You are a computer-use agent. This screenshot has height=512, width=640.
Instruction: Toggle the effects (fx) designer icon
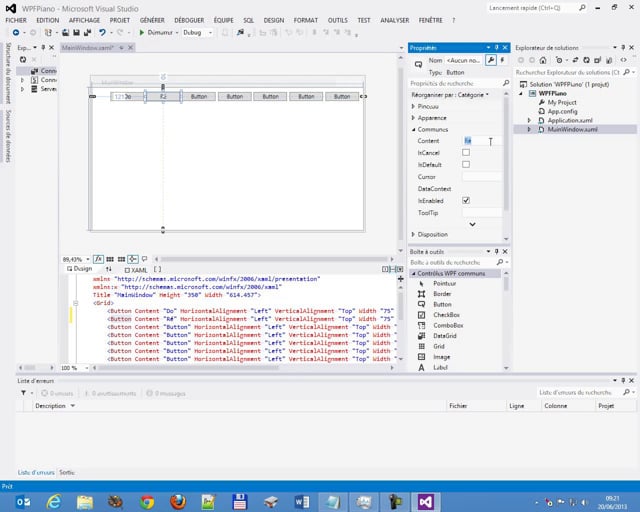click(x=98, y=259)
